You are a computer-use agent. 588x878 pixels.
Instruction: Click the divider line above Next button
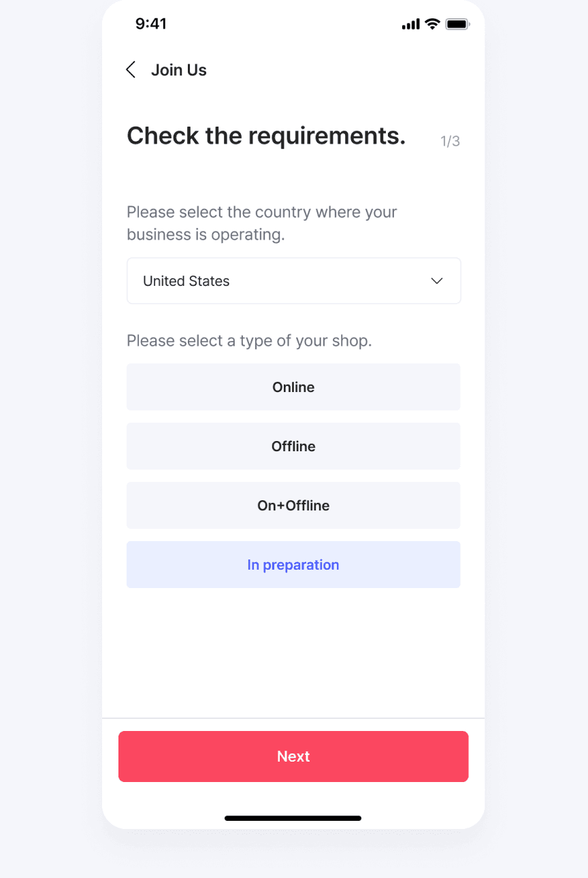coord(293,718)
